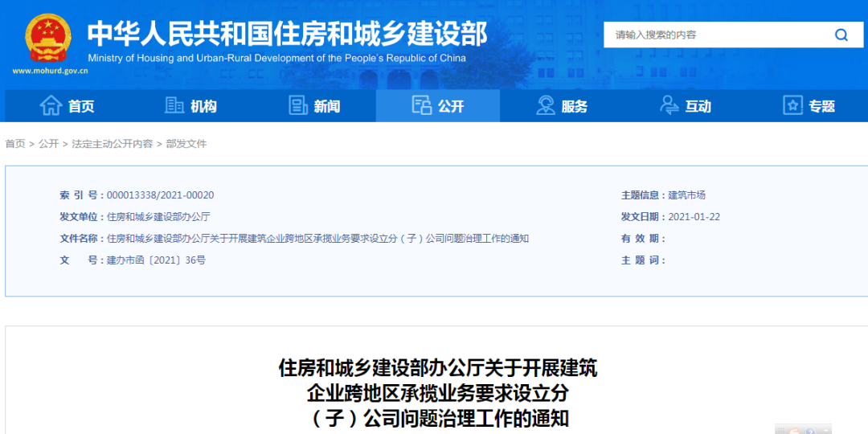Click the national emblem logo

48,38
